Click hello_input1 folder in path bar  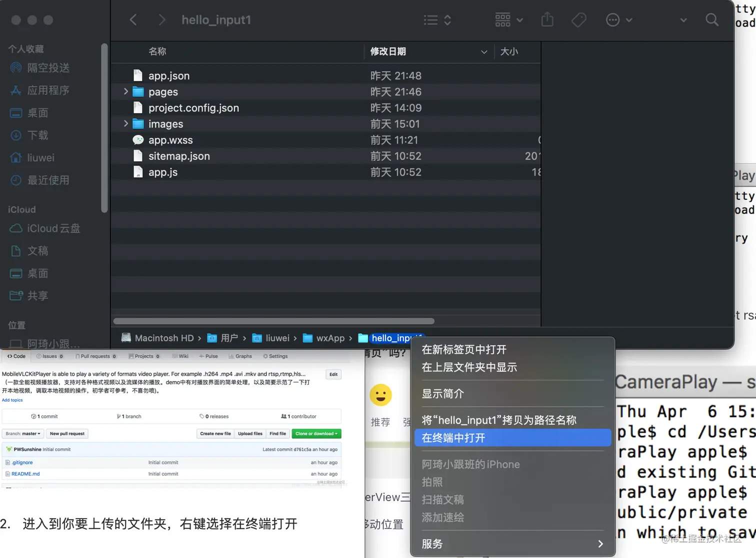coord(391,338)
